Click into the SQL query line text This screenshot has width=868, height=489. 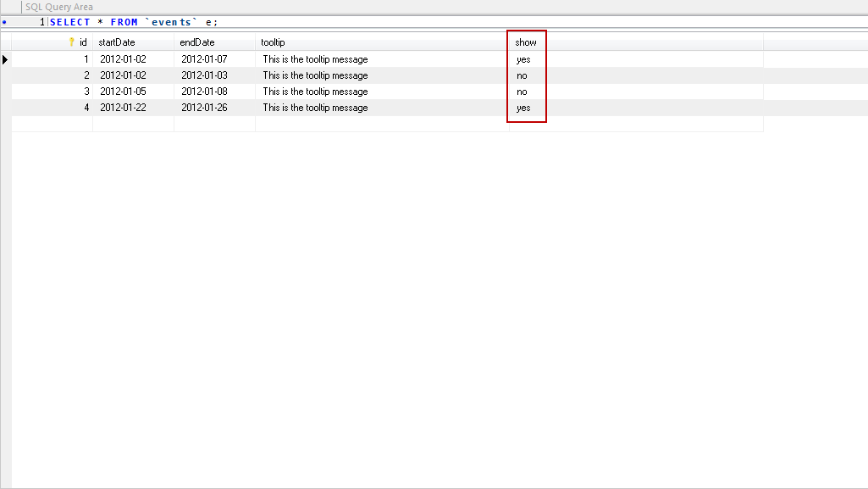134,22
